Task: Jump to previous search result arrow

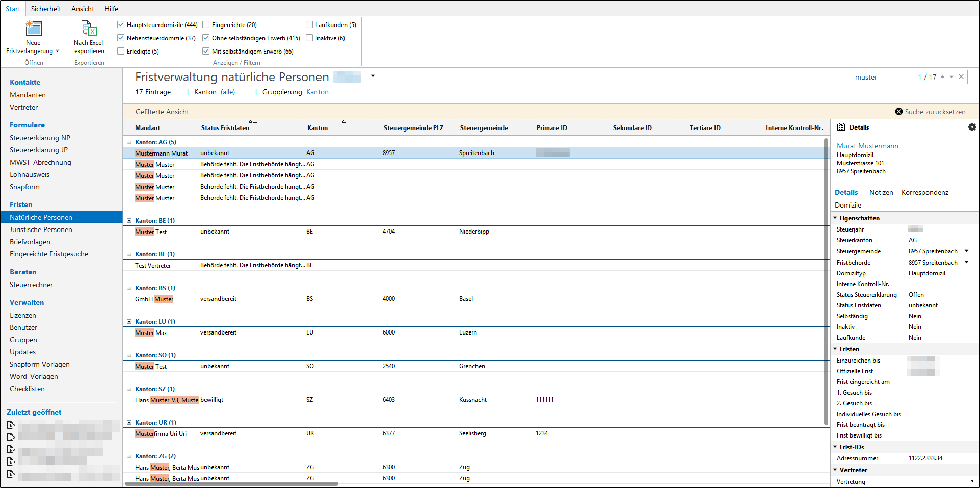Action: click(943, 77)
